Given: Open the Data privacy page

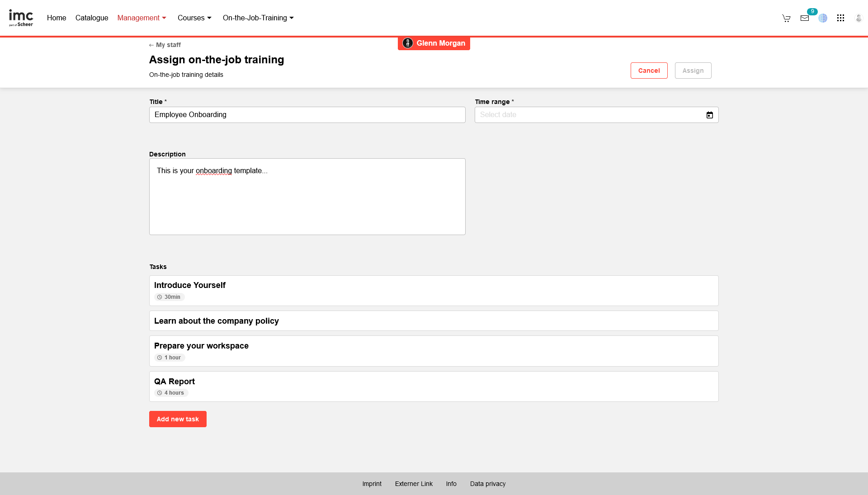Looking at the screenshot, I should tap(487, 484).
